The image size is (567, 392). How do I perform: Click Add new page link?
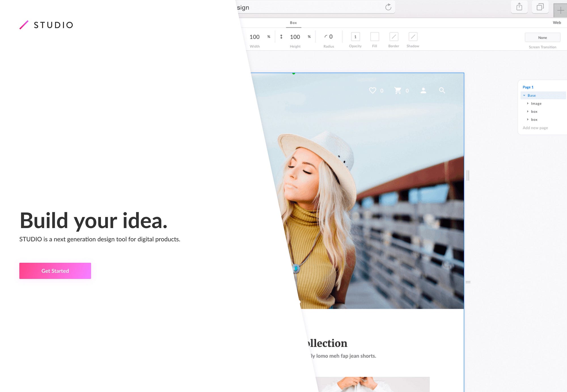pos(535,128)
